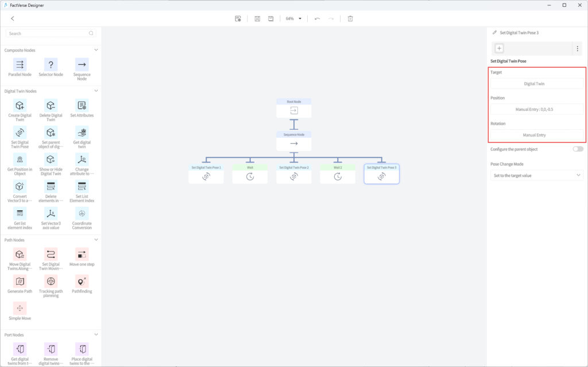588x367 pixels.
Task: Select Set Digital Twin Pose 3 node
Action: pyautogui.click(x=381, y=174)
